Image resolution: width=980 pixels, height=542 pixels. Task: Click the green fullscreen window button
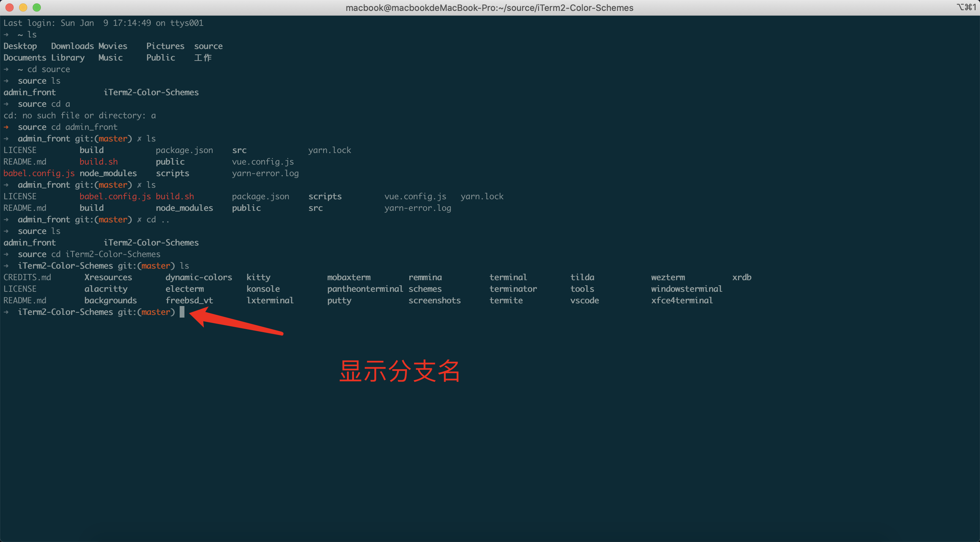[x=36, y=7]
